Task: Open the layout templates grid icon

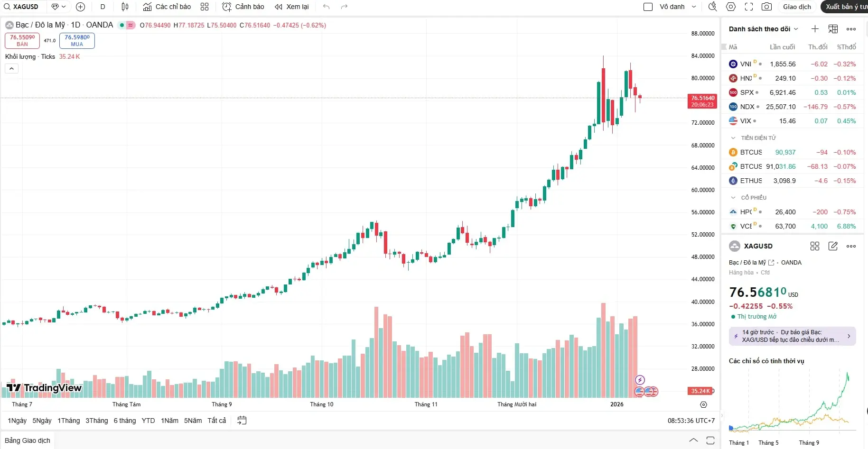Action: pos(205,7)
